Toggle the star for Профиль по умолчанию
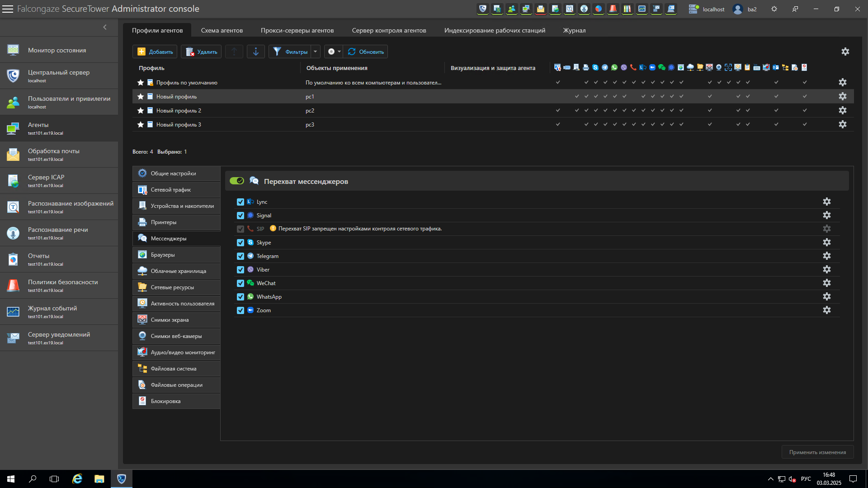The height and width of the screenshot is (488, 868). [141, 82]
